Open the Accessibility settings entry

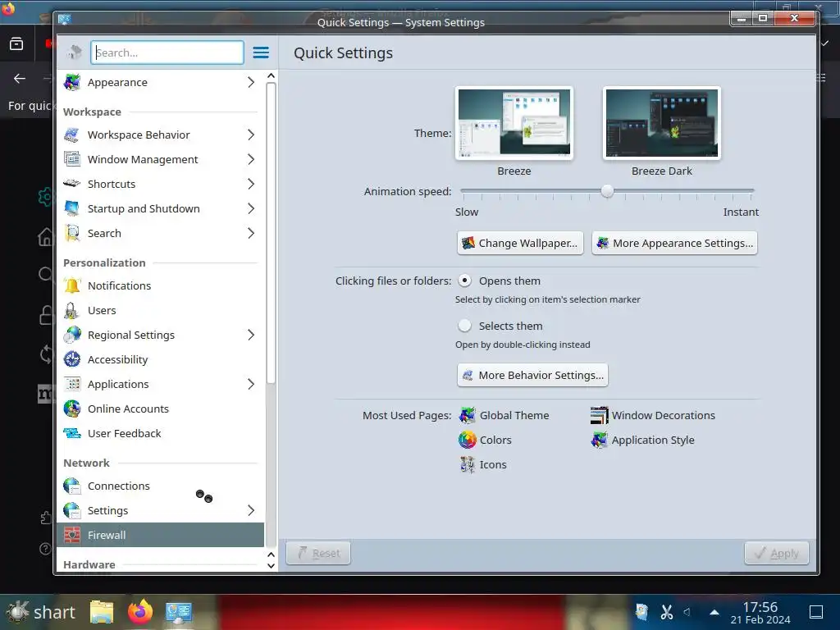(x=160, y=360)
